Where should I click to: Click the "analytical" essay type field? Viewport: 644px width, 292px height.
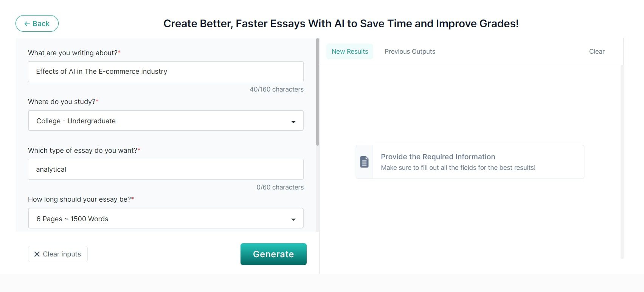click(165, 169)
